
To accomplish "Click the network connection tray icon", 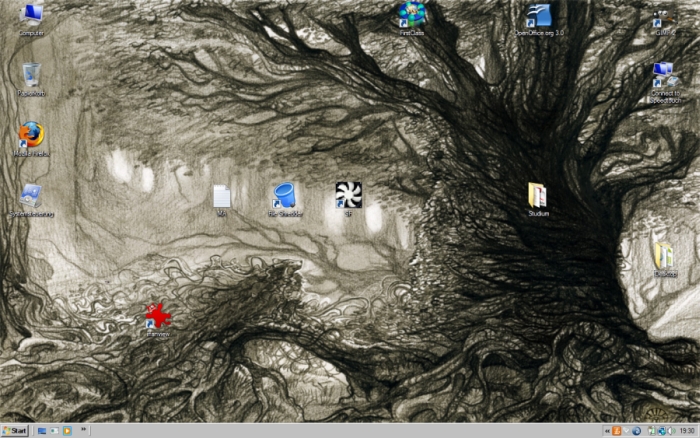I will [661, 431].
